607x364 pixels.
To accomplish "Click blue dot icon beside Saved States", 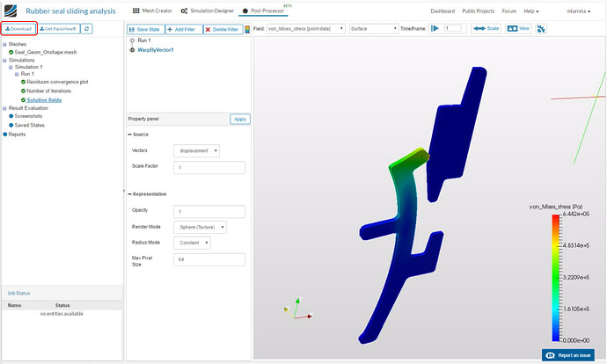I will (x=11, y=125).
